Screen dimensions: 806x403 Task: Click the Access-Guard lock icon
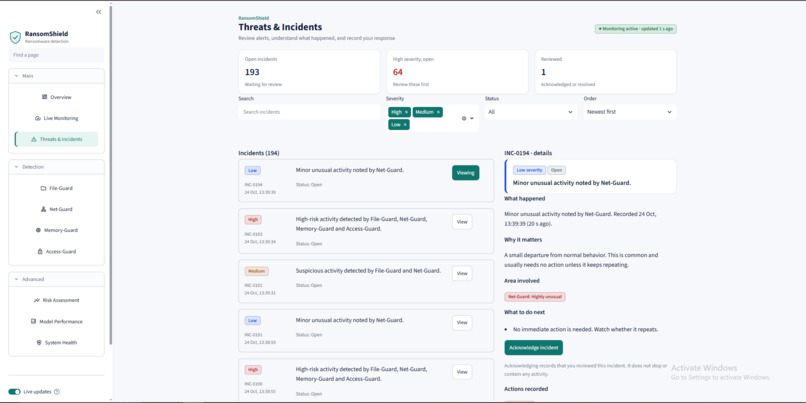click(x=40, y=251)
